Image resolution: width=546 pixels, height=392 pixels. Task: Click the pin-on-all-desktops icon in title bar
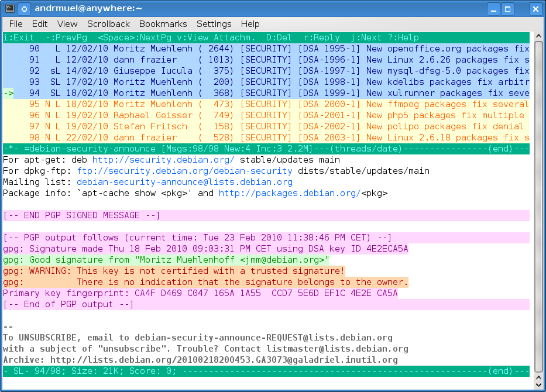24,9
